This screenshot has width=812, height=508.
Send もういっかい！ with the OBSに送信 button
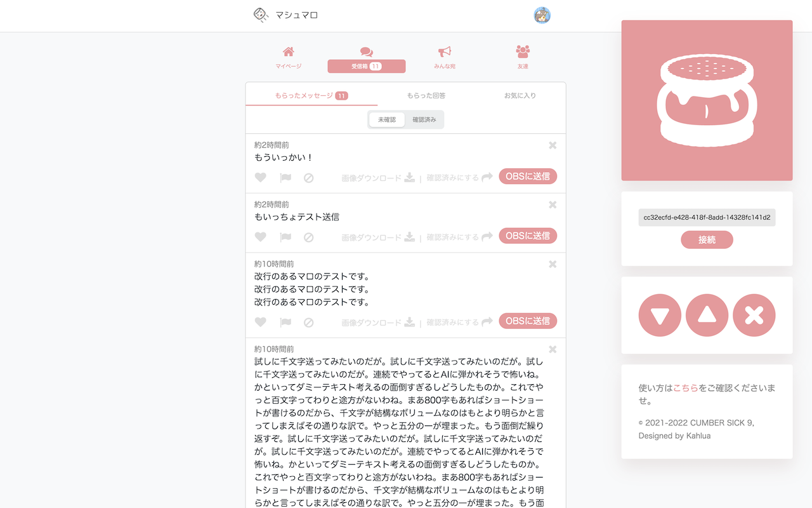point(528,176)
